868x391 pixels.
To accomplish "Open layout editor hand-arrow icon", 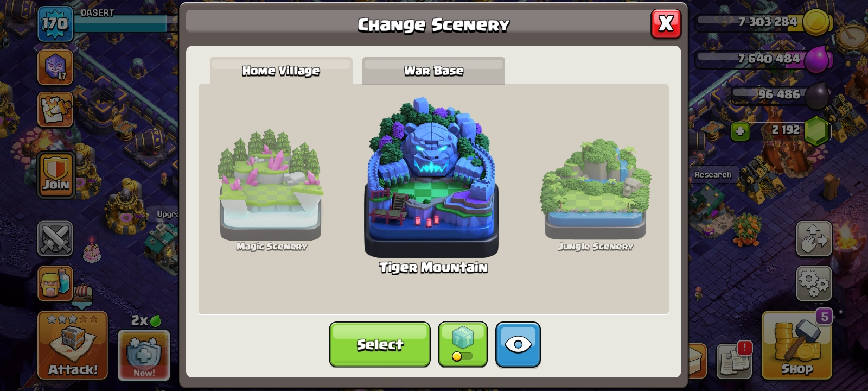I will pos(814,238).
